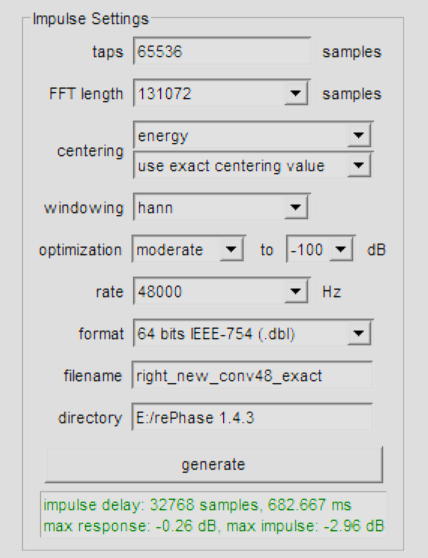
Task: Expand the format dropdown arrow
Action: 359,333
